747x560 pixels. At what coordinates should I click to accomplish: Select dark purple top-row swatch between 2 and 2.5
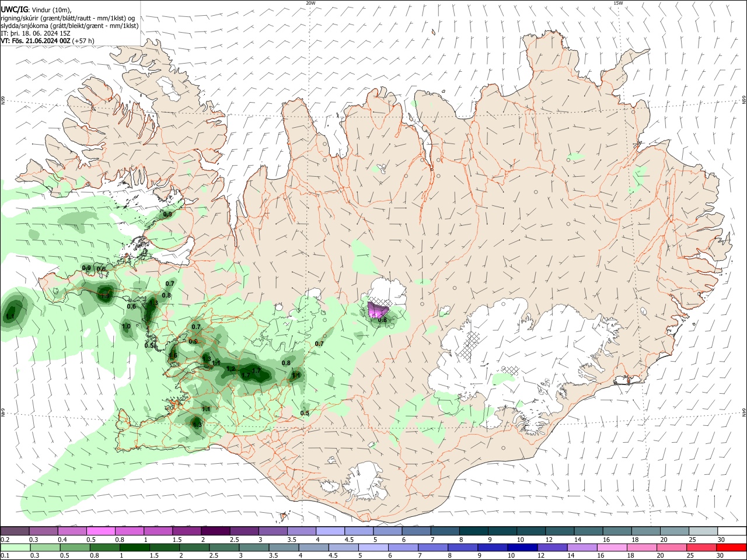[215, 531]
